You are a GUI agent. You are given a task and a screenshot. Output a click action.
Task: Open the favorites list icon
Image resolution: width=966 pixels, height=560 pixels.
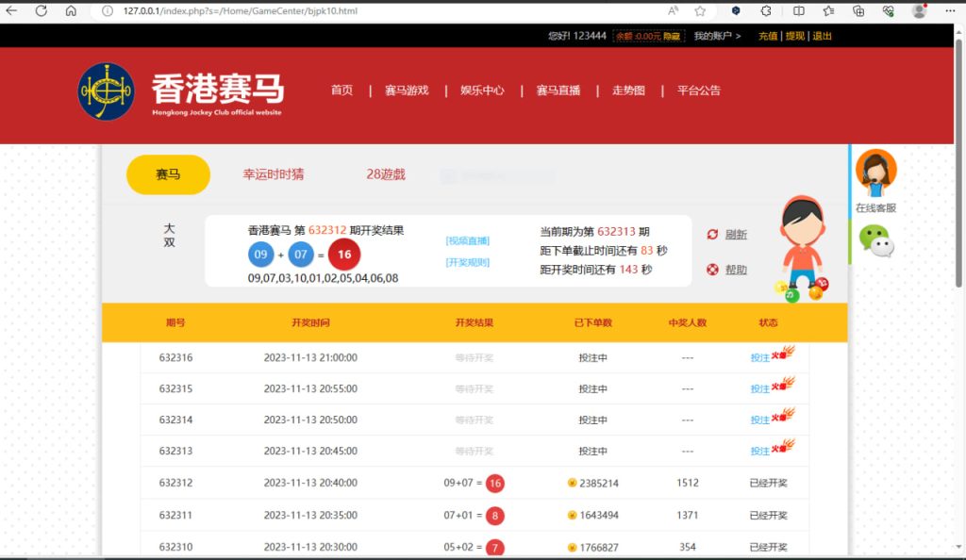(x=828, y=10)
